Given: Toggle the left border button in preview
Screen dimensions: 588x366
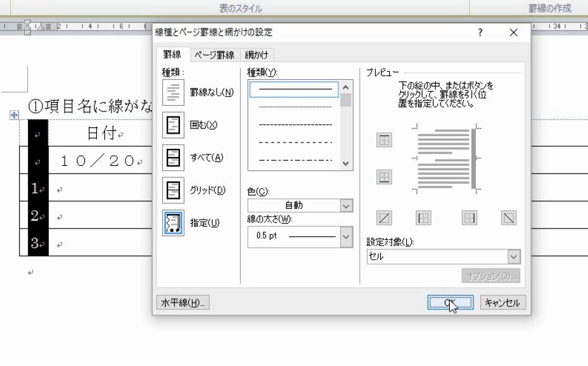Looking at the screenshot, I should [423, 218].
